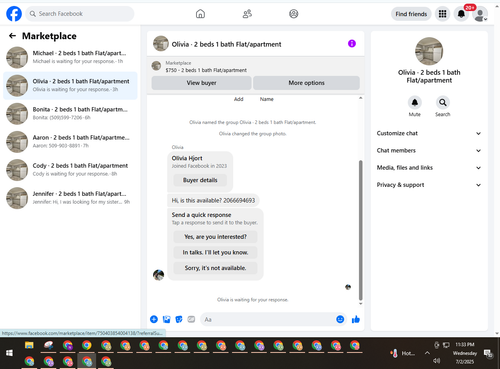Open the Aaron conversation
The height and width of the screenshot is (369, 500).
(x=70, y=142)
